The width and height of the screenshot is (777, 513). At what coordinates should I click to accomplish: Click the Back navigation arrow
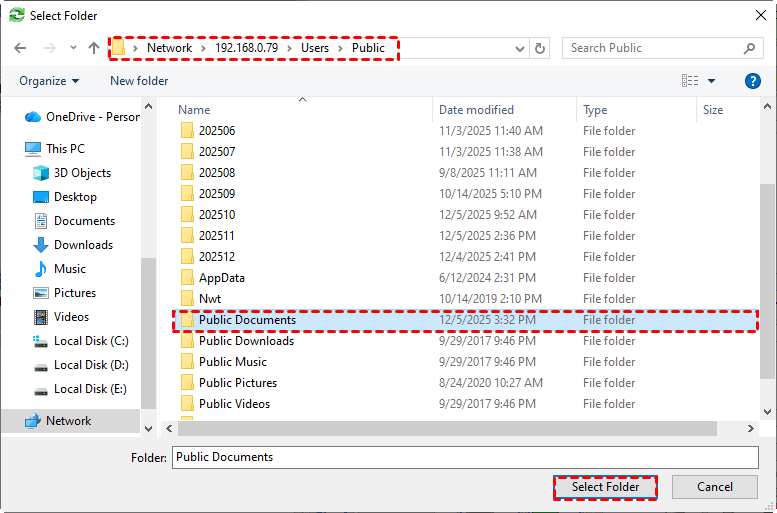click(x=22, y=48)
